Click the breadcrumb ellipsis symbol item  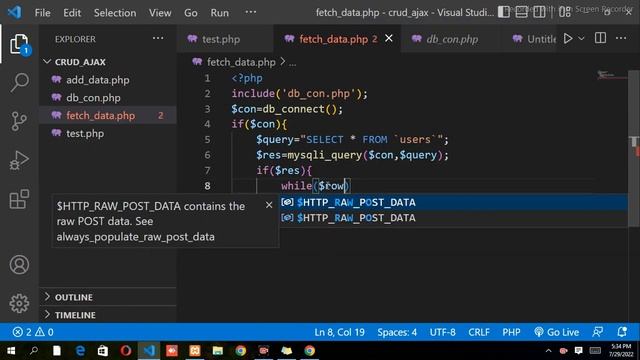(x=292, y=63)
